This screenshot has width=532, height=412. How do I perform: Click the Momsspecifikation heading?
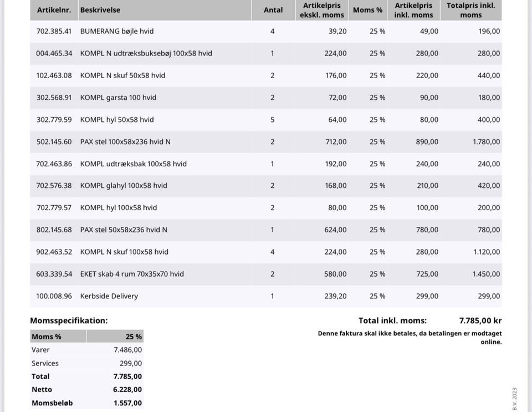click(x=69, y=321)
